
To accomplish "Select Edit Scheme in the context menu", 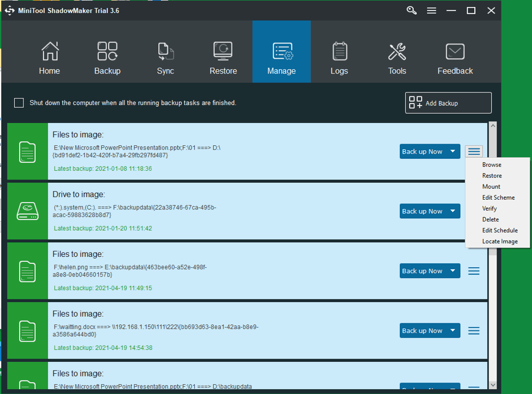I will 497,198.
